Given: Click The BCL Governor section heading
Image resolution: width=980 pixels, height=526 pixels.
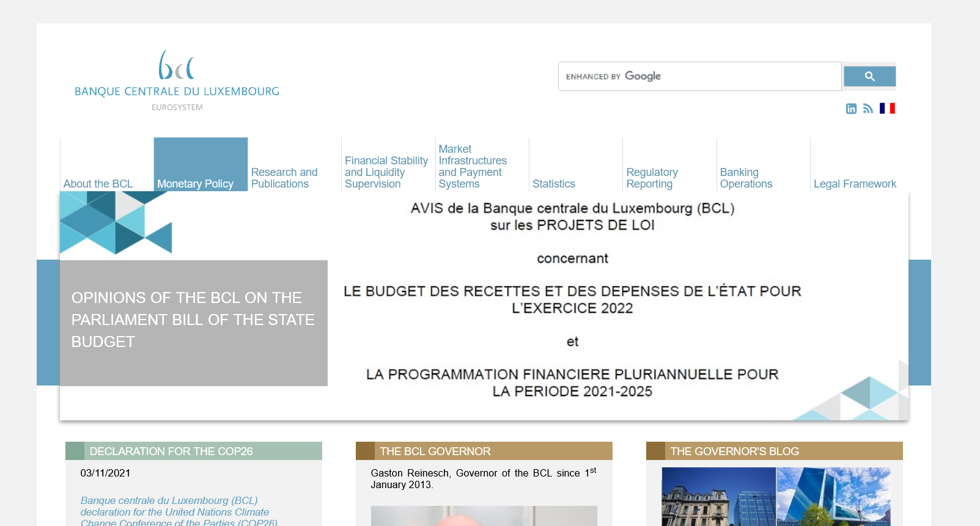Looking at the screenshot, I should click(435, 451).
